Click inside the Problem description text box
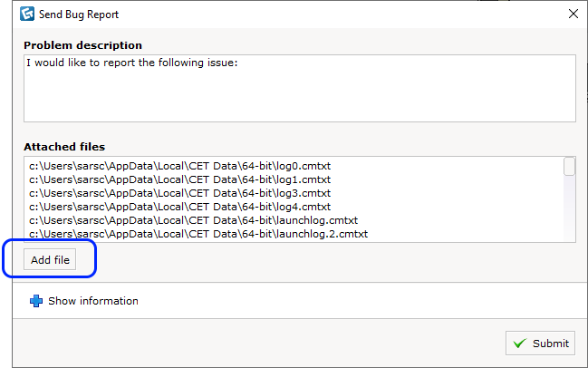 click(300, 89)
